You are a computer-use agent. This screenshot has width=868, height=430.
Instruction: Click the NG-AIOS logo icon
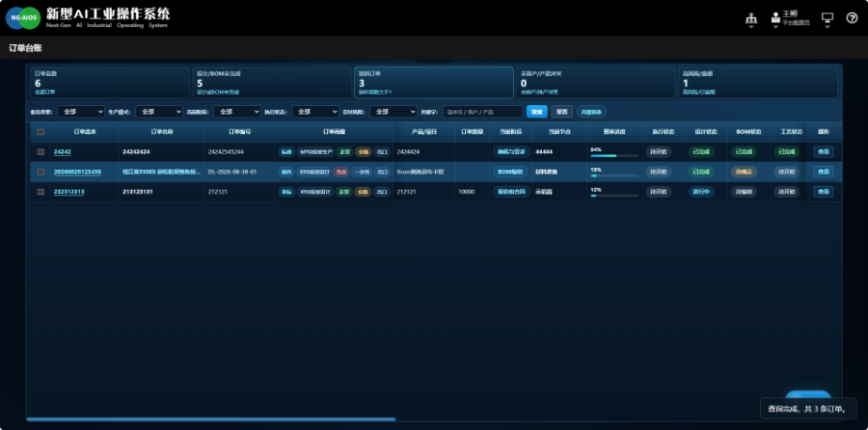coord(23,17)
